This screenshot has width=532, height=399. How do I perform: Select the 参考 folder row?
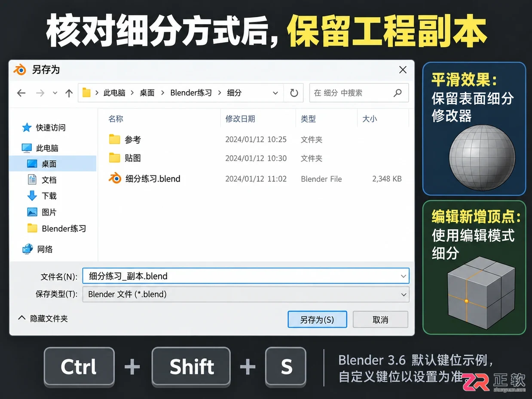[255, 139]
